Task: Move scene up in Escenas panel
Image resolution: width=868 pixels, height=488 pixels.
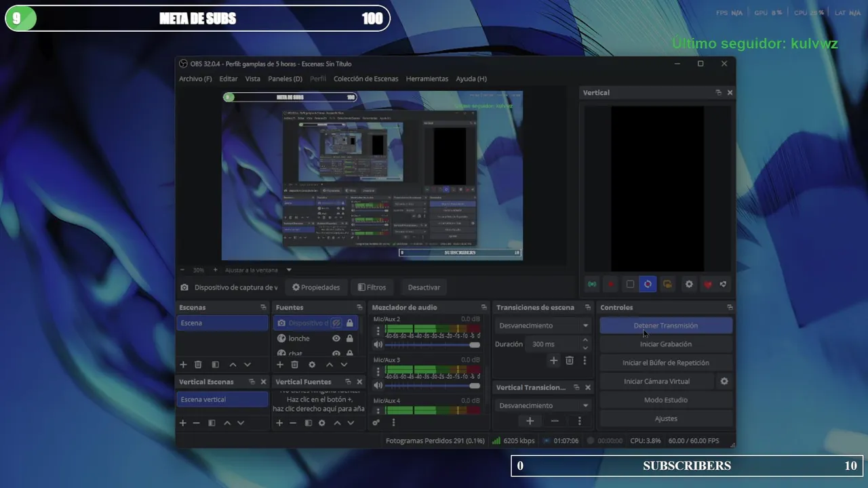Action: (x=233, y=365)
